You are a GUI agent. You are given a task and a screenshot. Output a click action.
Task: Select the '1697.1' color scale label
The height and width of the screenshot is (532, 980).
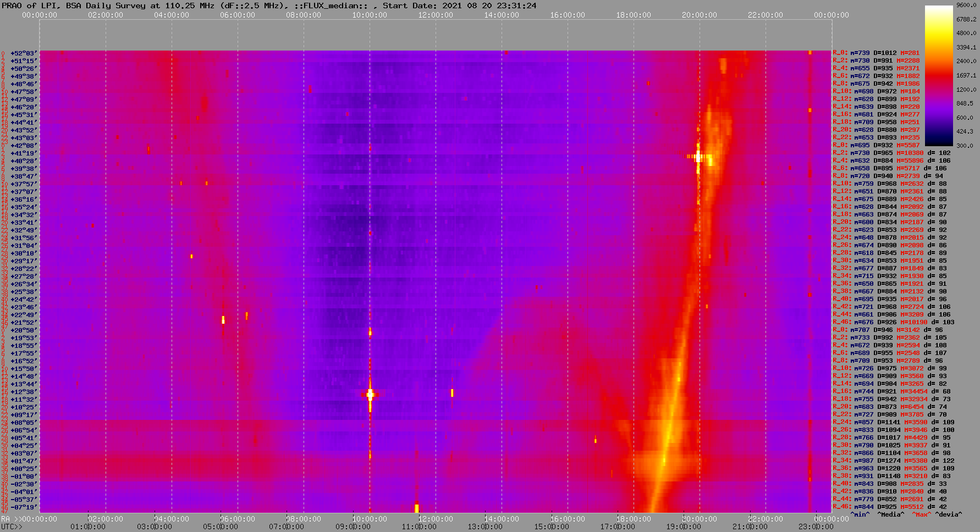pos(966,75)
